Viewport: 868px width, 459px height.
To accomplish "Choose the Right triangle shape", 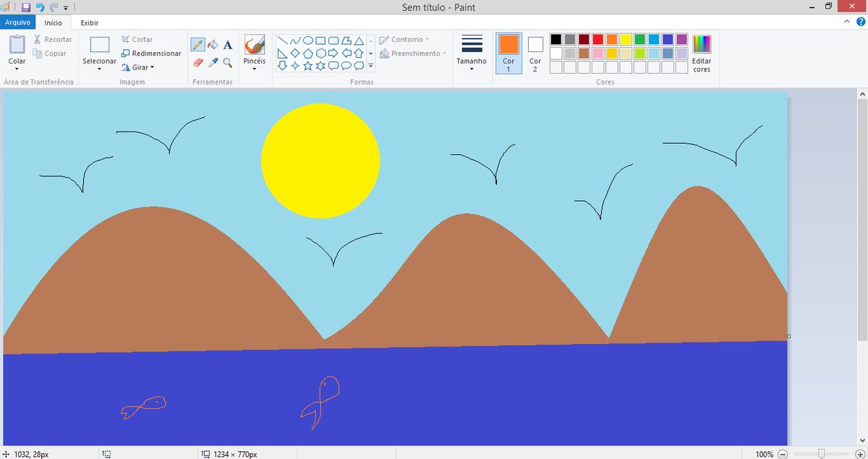I will pyautogui.click(x=282, y=53).
